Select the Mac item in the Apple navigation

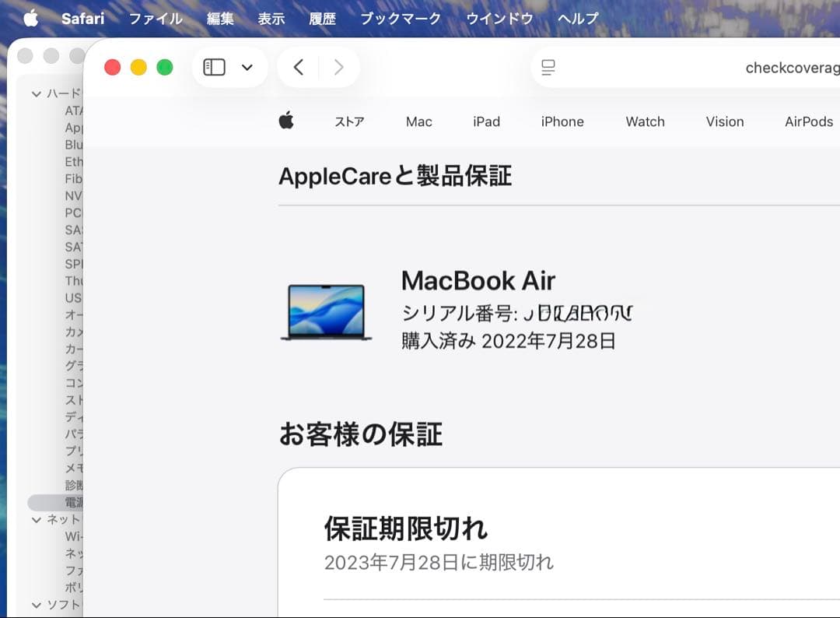tap(418, 121)
